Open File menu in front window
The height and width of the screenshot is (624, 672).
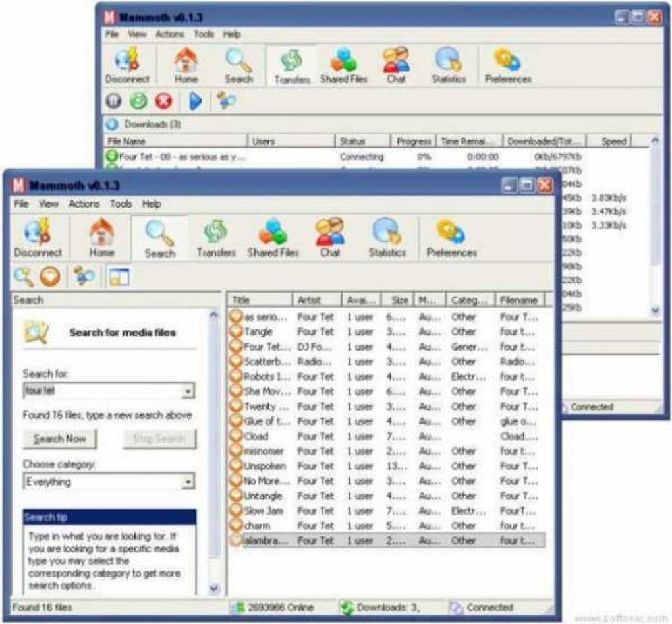point(22,204)
